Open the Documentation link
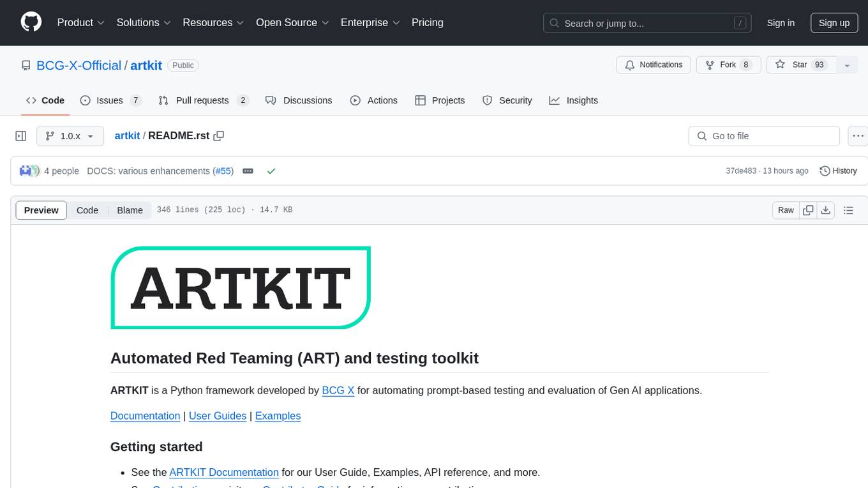This screenshot has height=488, width=868. [x=145, y=416]
